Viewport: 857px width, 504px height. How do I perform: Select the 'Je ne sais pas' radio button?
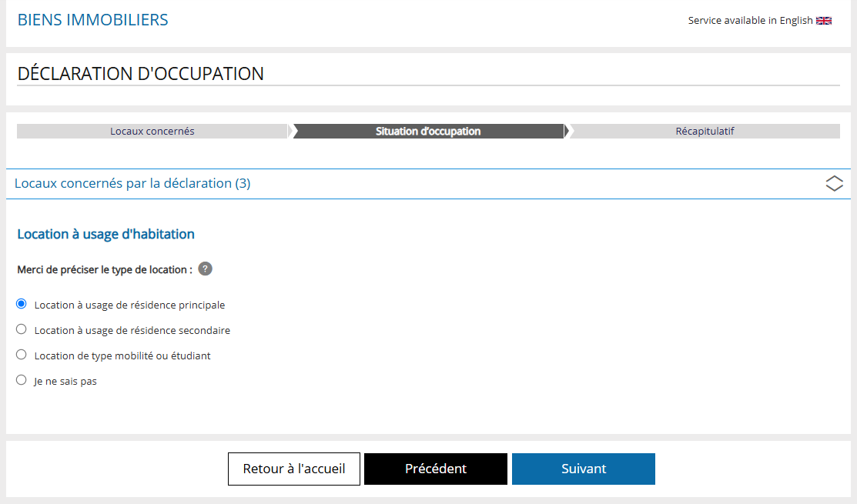(x=22, y=380)
